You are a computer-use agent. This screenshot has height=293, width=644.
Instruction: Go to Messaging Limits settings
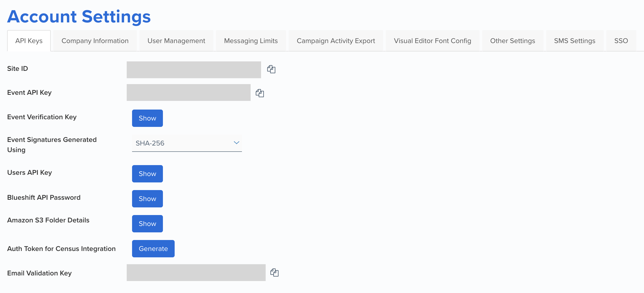[251, 41]
